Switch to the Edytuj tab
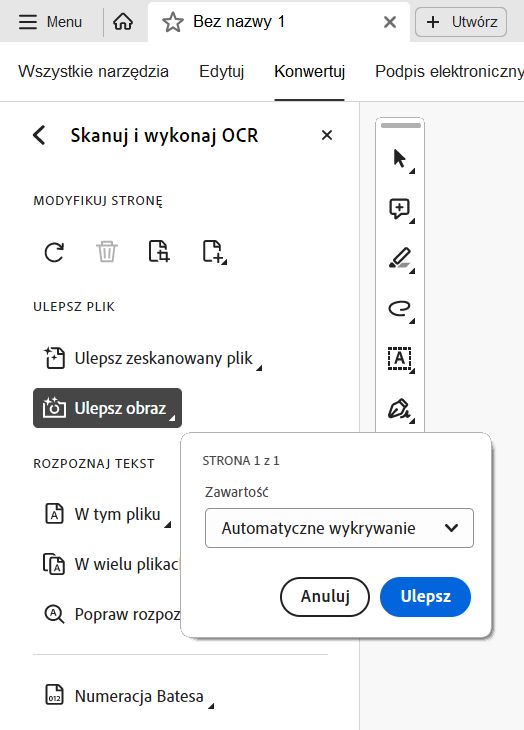 [222, 71]
